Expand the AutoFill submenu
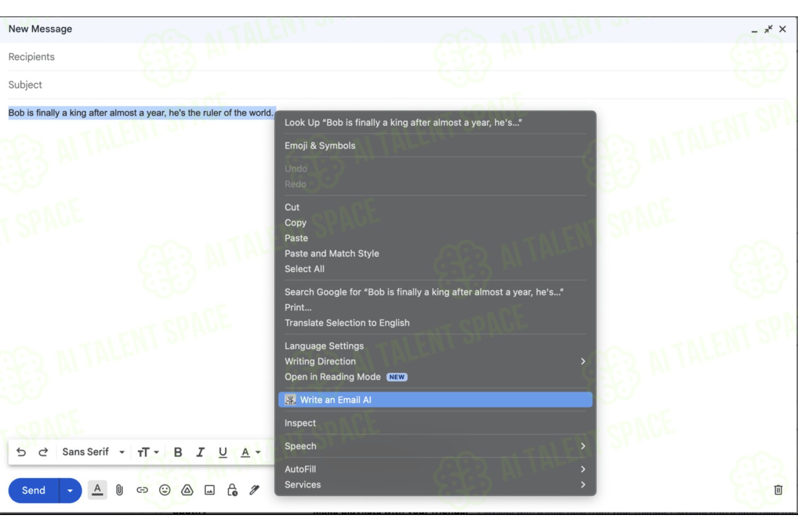Screen dimensions: 798x532 [435, 469]
